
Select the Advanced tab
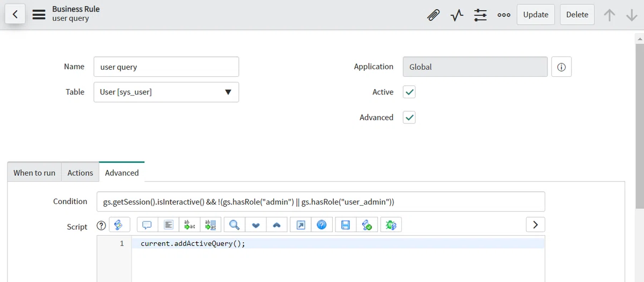pos(122,172)
